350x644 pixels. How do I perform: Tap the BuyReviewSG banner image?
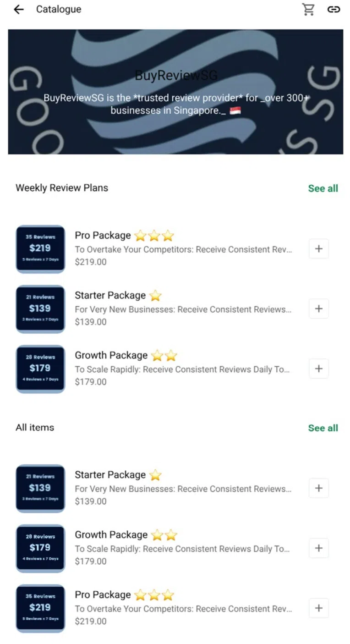(175, 92)
